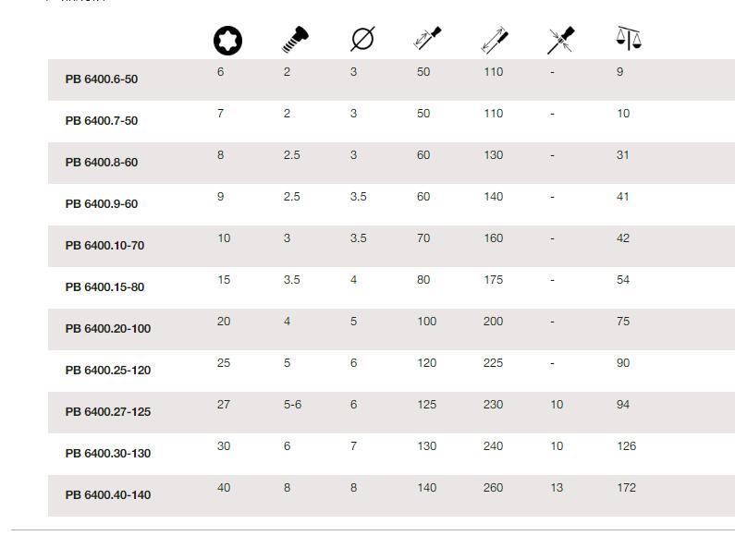Click the total length screwdriver icon
Viewport: 735px width, 560px height.
(495, 40)
